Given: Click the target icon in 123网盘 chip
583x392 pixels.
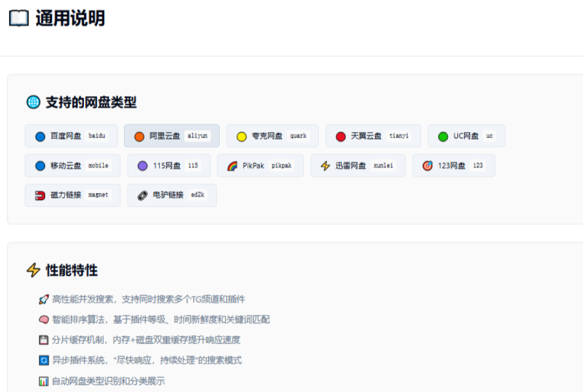Looking at the screenshot, I should click(x=428, y=166).
